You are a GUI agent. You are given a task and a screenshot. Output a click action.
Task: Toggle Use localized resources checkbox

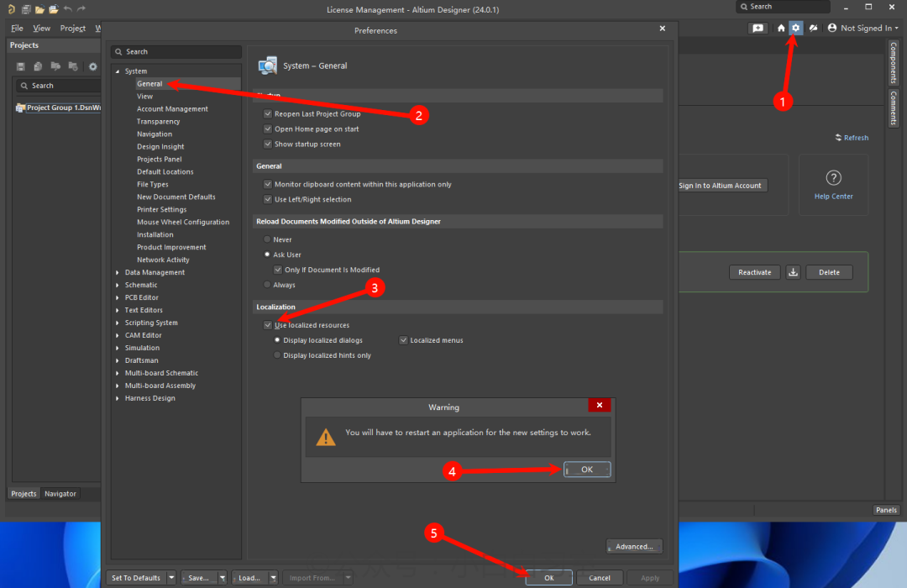coord(268,325)
